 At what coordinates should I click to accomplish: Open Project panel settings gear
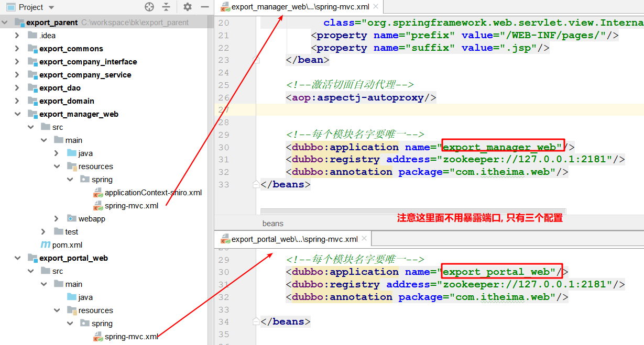click(x=188, y=7)
